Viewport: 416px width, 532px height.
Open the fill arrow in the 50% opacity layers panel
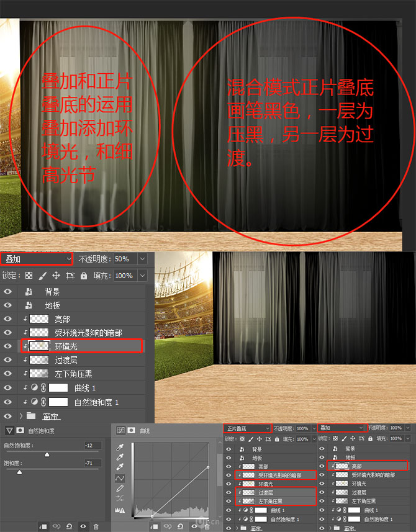(x=143, y=276)
